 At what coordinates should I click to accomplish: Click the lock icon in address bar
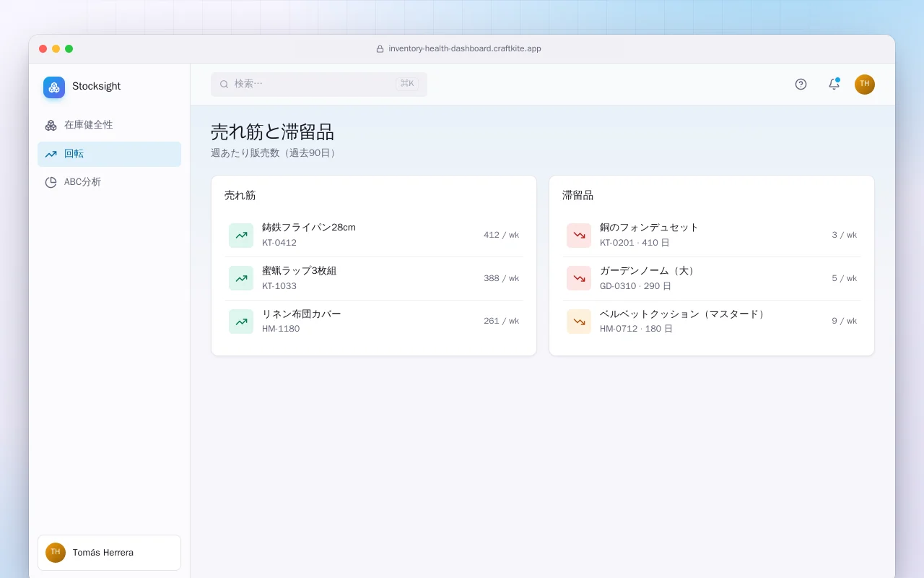380,49
